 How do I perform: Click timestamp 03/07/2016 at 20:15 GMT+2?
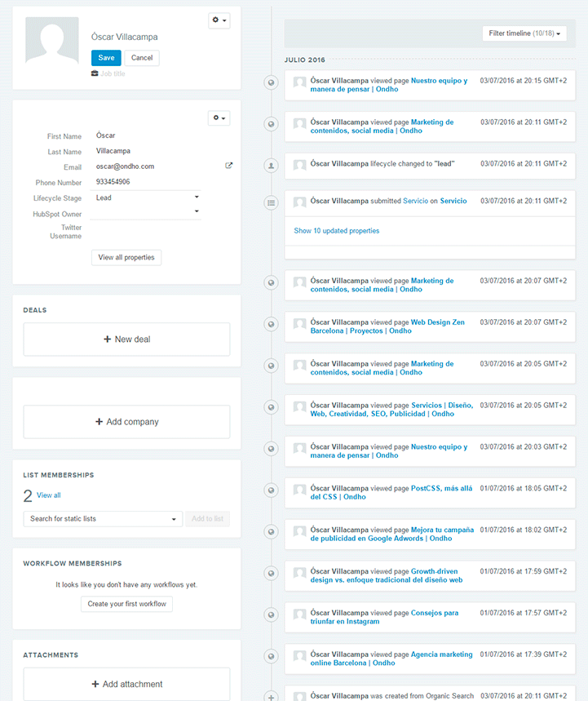524,81
